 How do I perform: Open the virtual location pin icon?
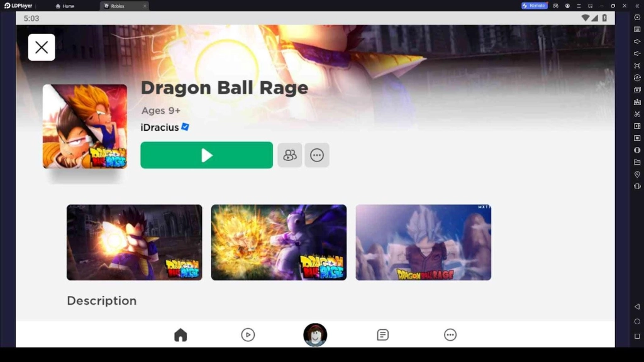[637, 175]
